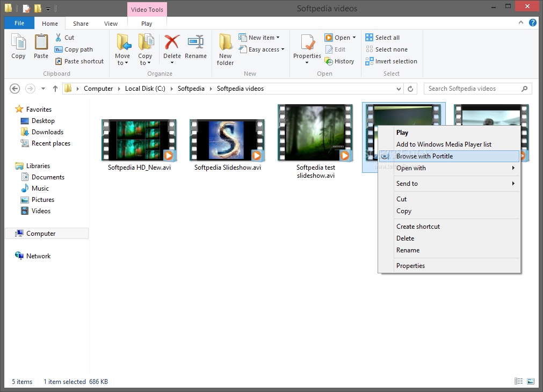Switch to Details view in status bar
Viewport: 543px width, 392px height.
click(x=518, y=381)
